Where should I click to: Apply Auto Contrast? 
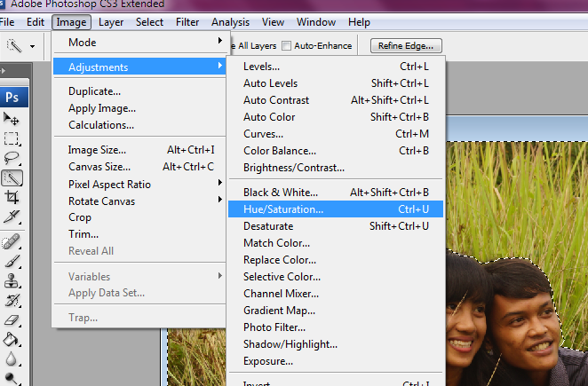[336, 100]
